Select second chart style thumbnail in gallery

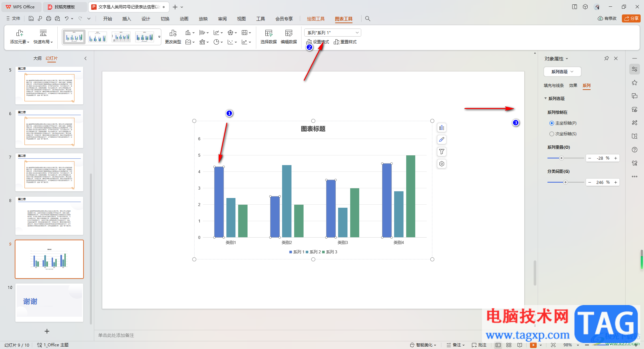click(98, 37)
